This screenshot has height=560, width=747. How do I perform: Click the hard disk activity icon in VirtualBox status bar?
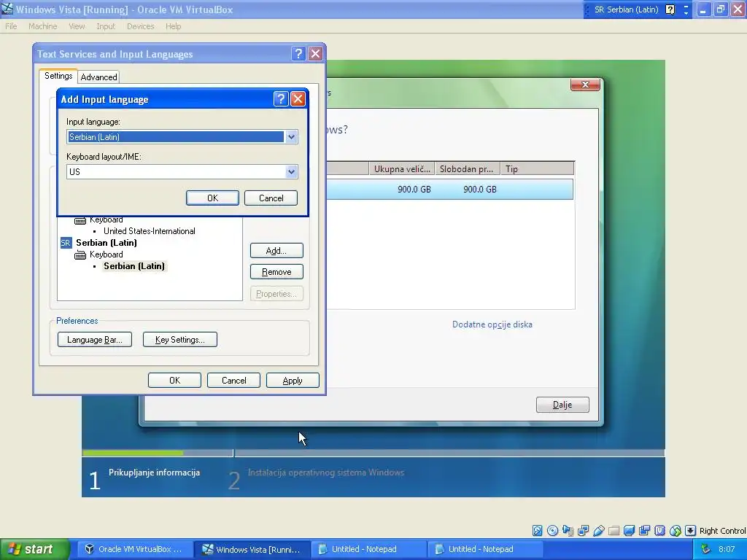[537, 531]
